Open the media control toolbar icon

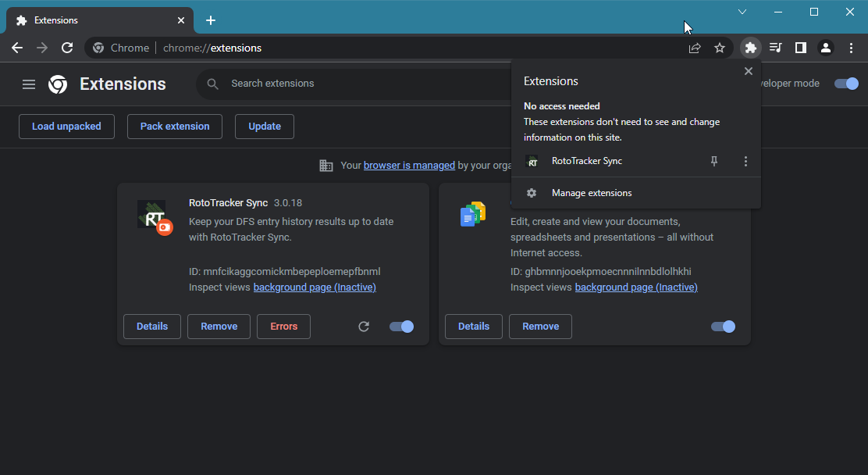[776, 48]
